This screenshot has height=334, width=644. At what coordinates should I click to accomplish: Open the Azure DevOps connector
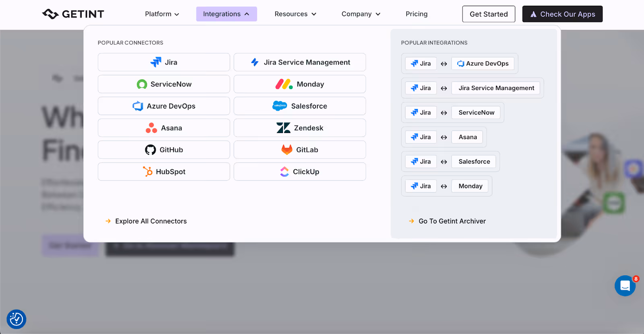point(164,106)
